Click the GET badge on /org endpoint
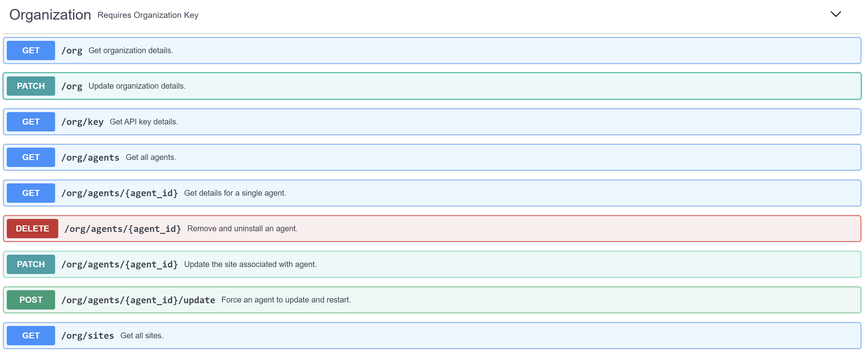 [x=30, y=50]
